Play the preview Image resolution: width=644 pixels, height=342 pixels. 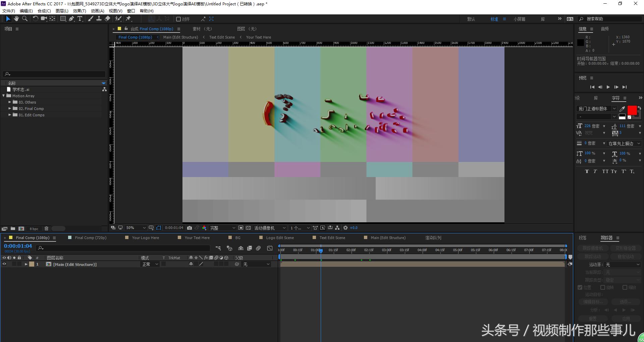(x=608, y=87)
